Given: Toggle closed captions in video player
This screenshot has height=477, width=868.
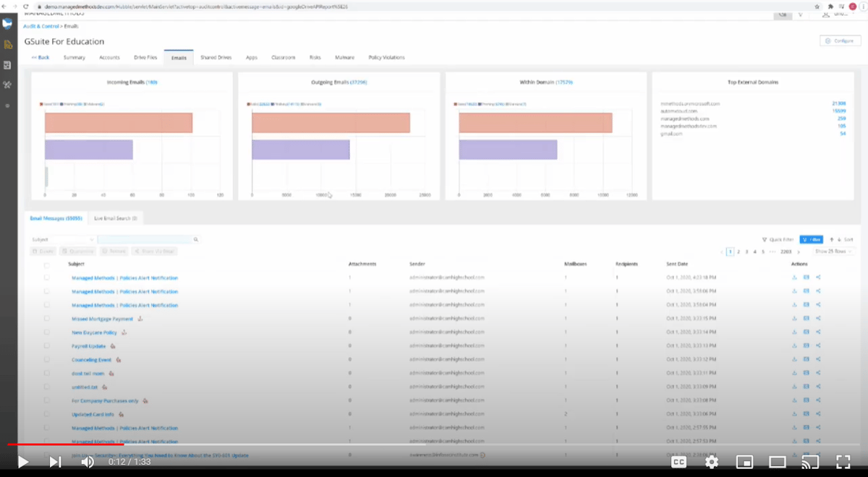Looking at the screenshot, I should pos(679,462).
